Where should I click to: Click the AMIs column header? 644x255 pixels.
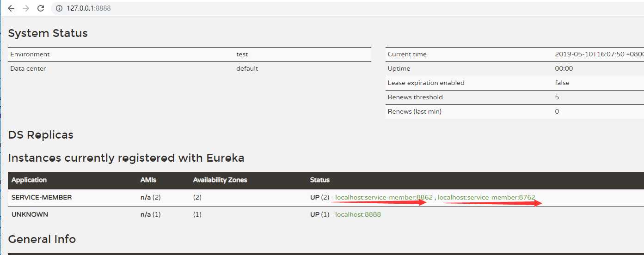[x=148, y=180]
